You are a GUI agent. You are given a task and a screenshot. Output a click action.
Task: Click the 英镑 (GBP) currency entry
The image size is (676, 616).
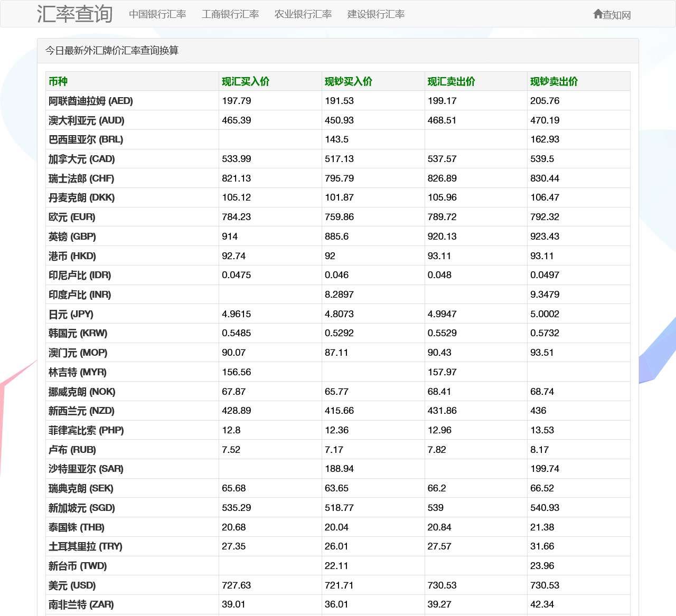pyautogui.click(x=70, y=236)
